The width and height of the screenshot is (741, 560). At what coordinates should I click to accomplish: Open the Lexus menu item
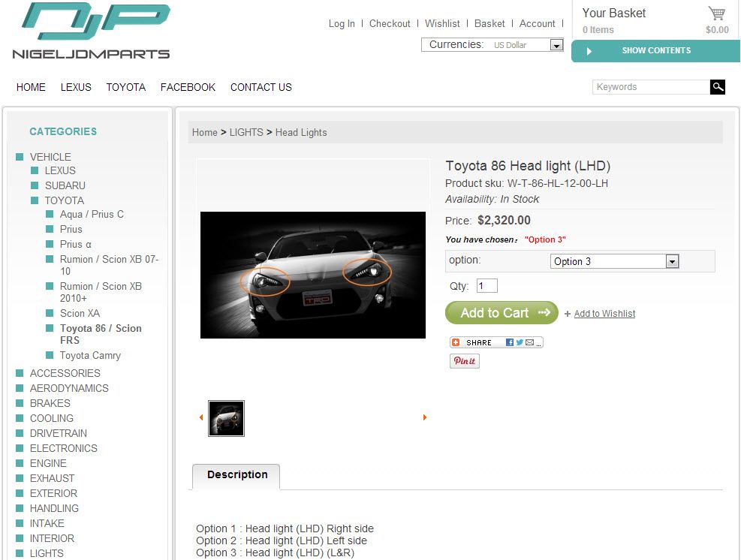click(76, 87)
